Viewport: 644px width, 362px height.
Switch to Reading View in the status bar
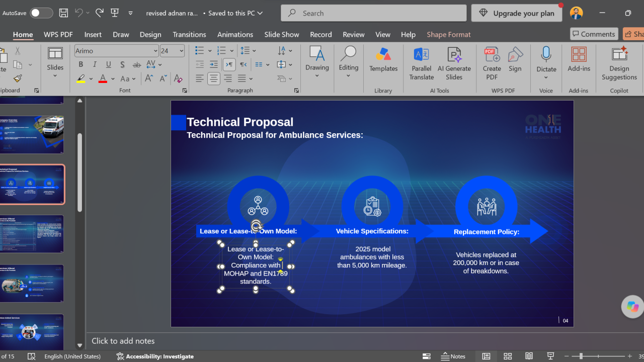pyautogui.click(x=529, y=356)
